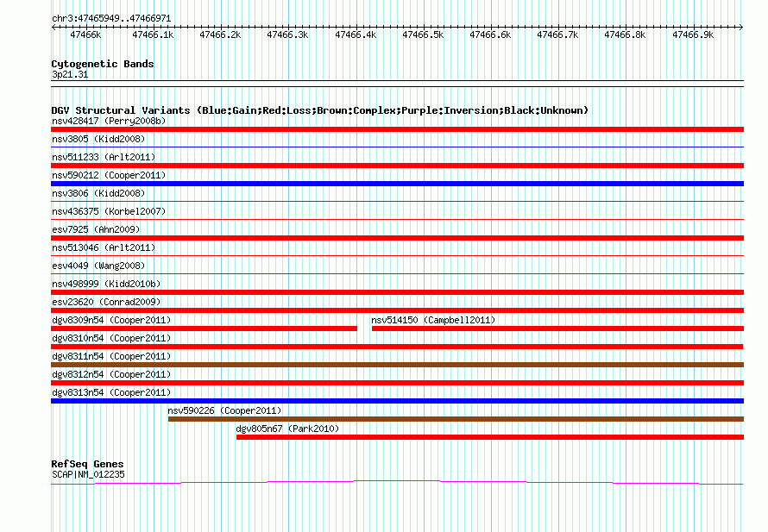The height and width of the screenshot is (532, 768).
Task: Select the nsv3806 (Kidd2008) label
Action: (98, 193)
